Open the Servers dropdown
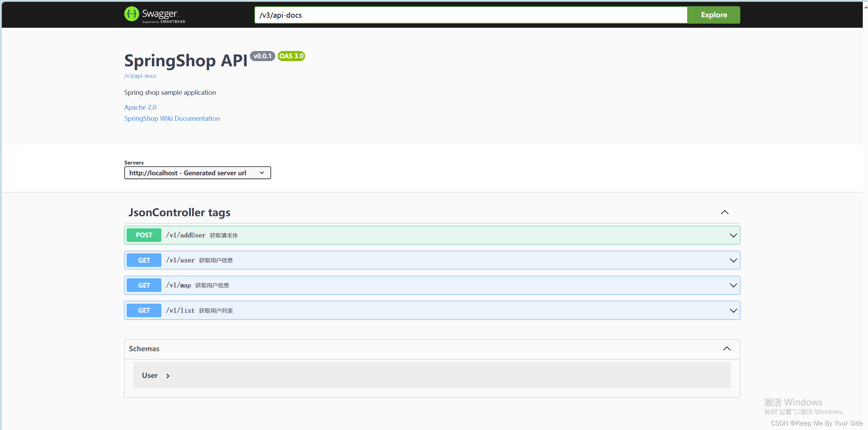 197,172
